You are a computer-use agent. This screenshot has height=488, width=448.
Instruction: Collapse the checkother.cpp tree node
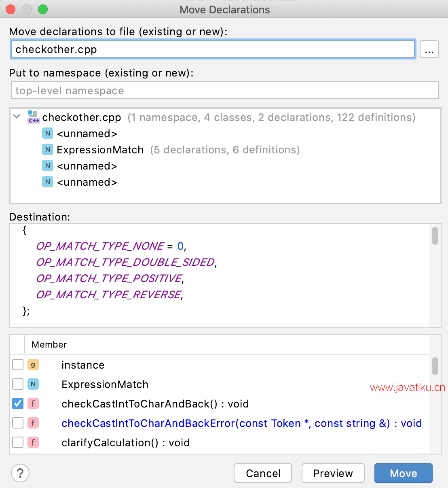click(x=17, y=117)
